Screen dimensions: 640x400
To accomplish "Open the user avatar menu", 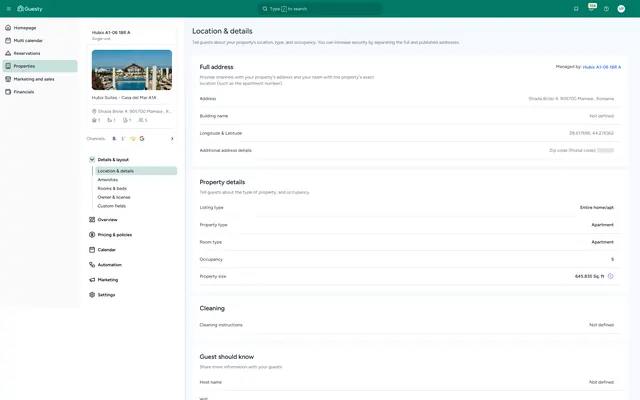I will 621,9.
